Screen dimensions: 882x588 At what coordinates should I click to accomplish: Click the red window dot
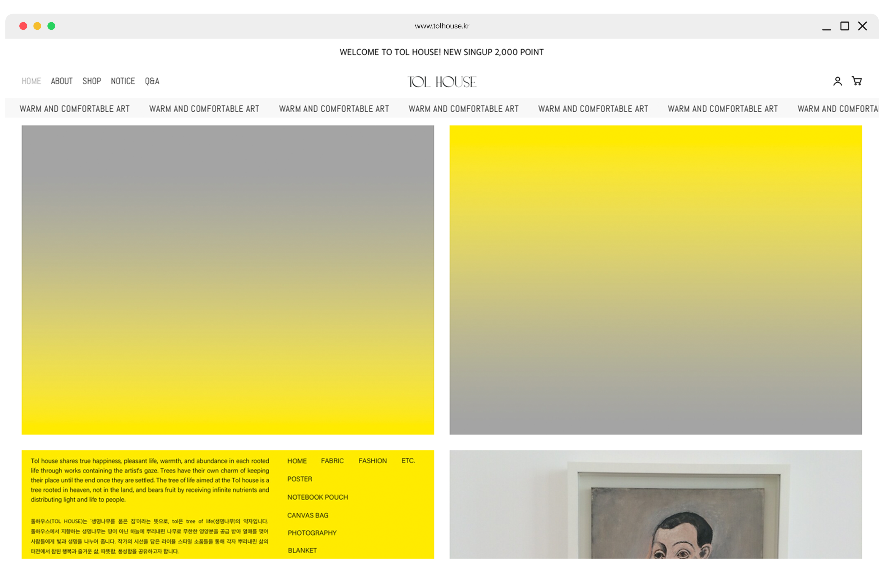(x=23, y=26)
